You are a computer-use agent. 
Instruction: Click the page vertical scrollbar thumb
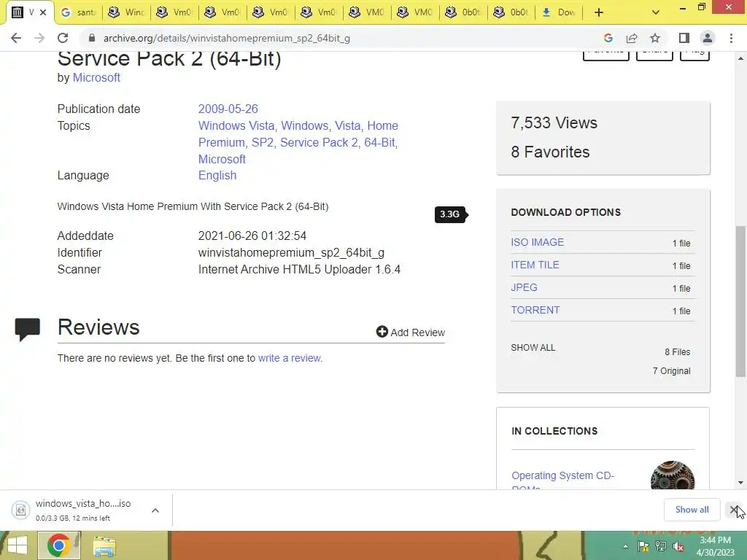740,301
